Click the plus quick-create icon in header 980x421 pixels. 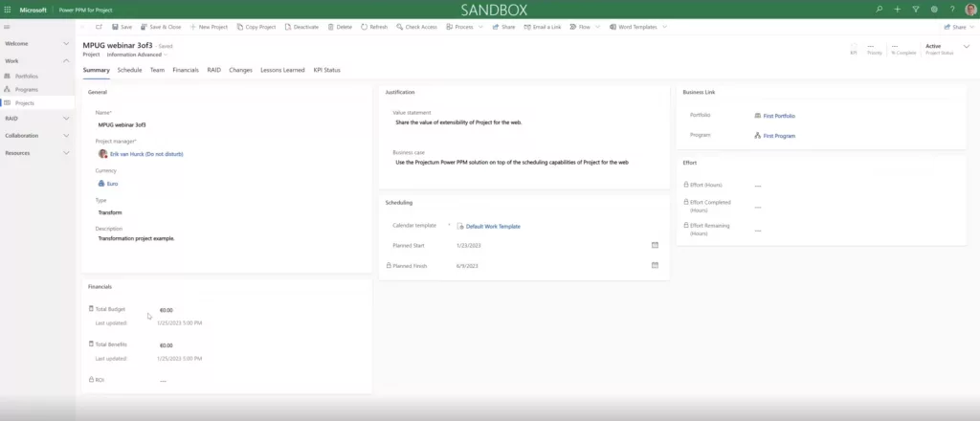coord(898,10)
